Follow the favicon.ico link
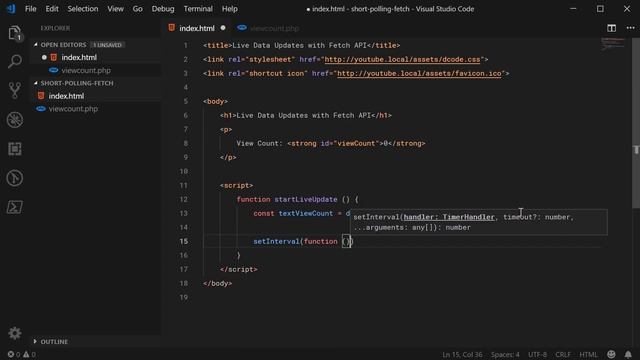 pos(419,73)
